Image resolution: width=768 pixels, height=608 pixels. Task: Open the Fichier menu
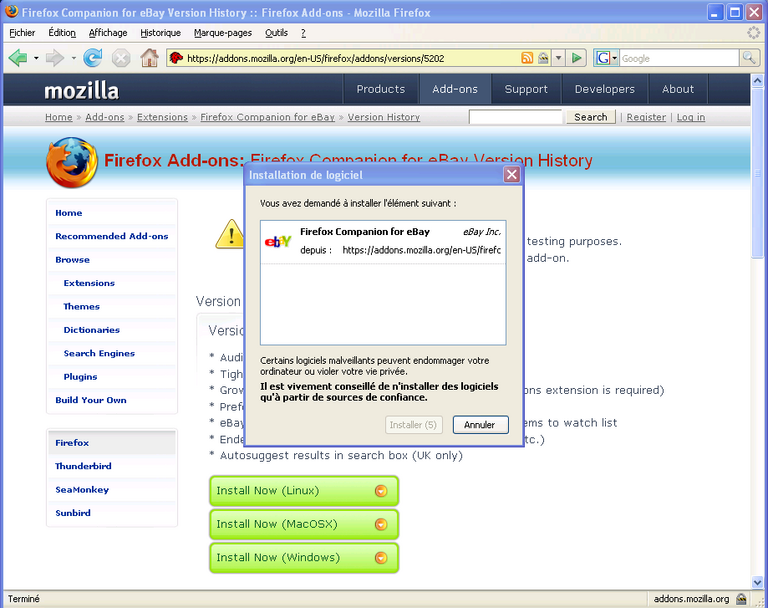(22, 33)
